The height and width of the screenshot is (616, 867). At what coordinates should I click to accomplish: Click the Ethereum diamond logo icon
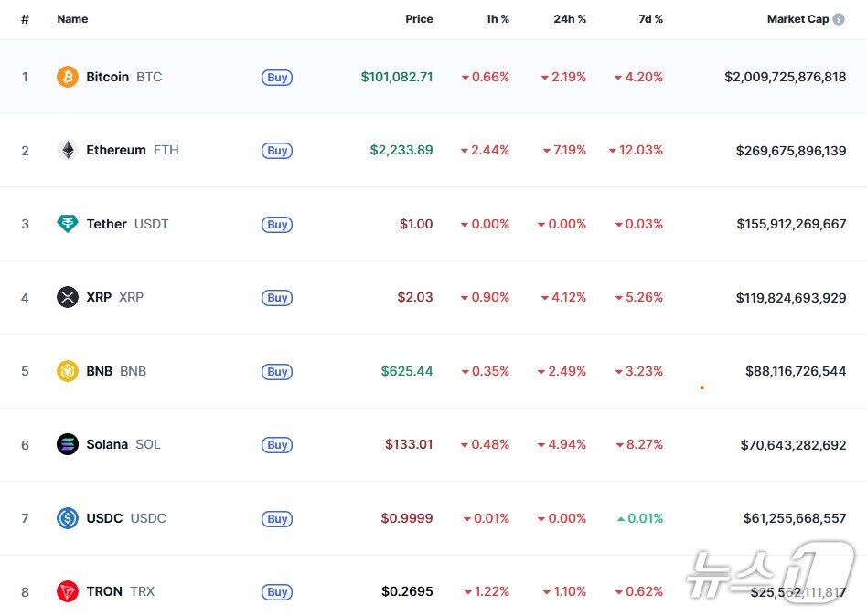click(x=68, y=150)
